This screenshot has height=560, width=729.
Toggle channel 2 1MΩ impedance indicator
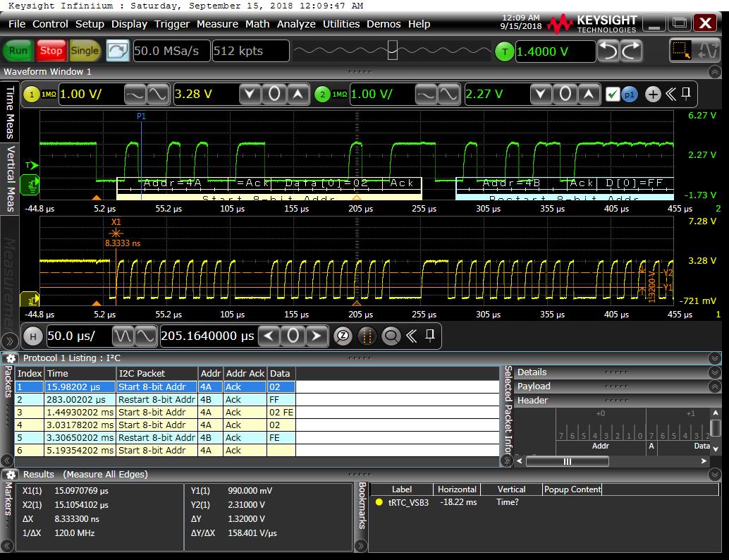pos(340,95)
